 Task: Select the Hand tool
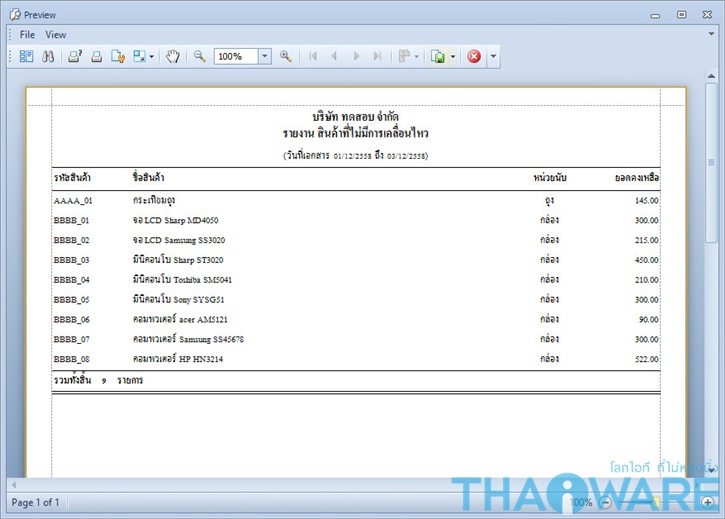coord(172,56)
